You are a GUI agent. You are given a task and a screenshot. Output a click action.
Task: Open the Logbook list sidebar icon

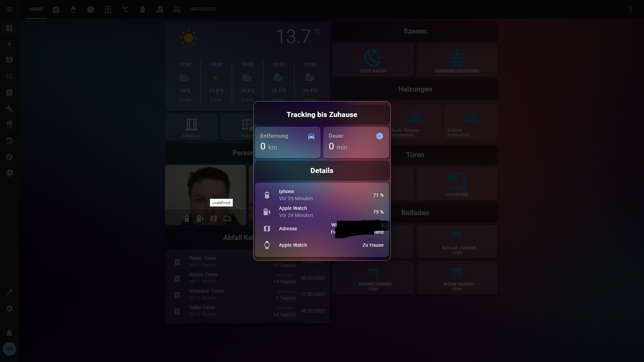(9, 76)
